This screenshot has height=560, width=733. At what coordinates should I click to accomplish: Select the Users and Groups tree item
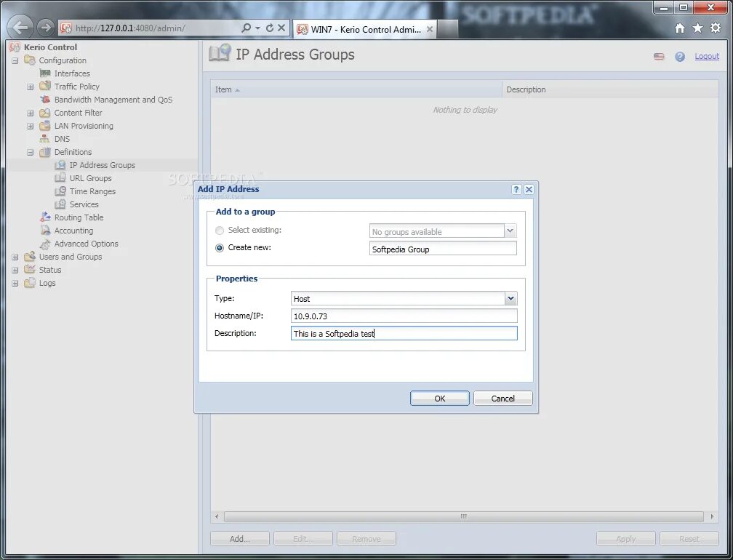(x=70, y=257)
